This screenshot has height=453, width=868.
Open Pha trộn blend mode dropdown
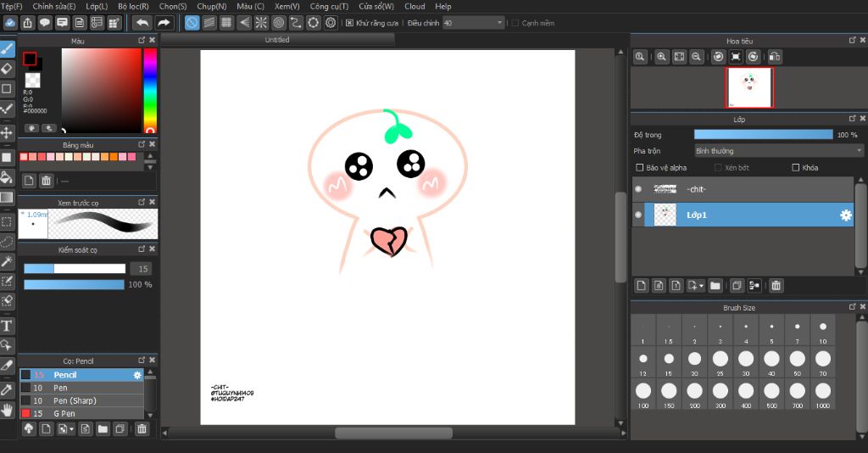click(x=779, y=151)
